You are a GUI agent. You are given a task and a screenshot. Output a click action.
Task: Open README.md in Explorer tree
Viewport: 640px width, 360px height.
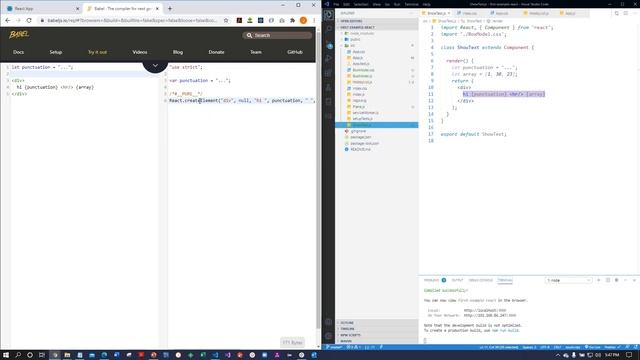pos(360,149)
